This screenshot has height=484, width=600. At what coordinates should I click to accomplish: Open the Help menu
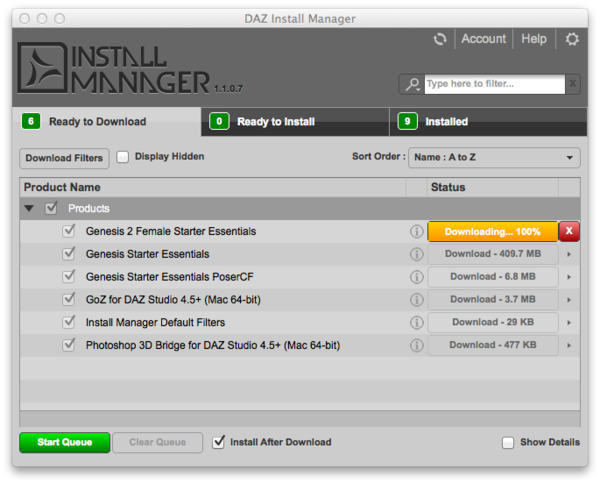(x=534, y=39)
